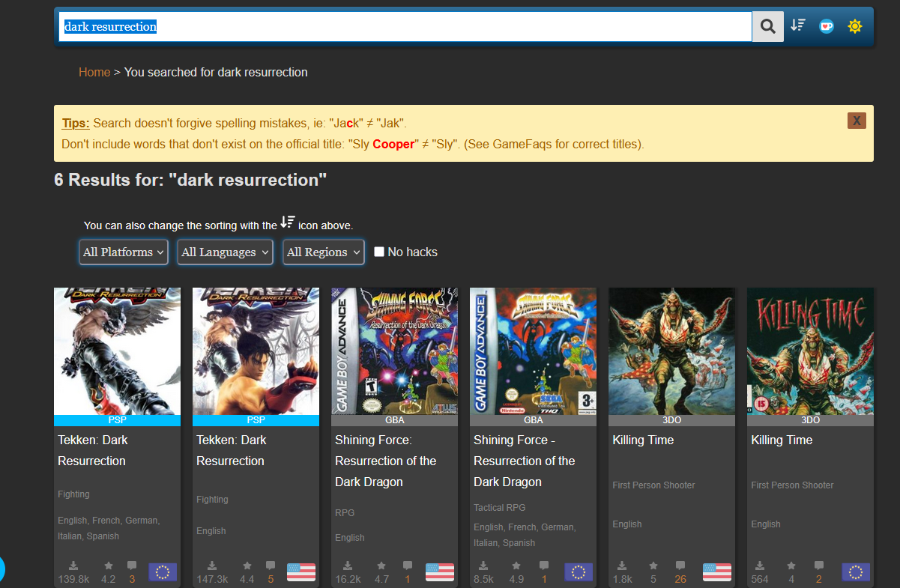
Task: Click the Ko-fi donate heart icon
Action: 827,26
